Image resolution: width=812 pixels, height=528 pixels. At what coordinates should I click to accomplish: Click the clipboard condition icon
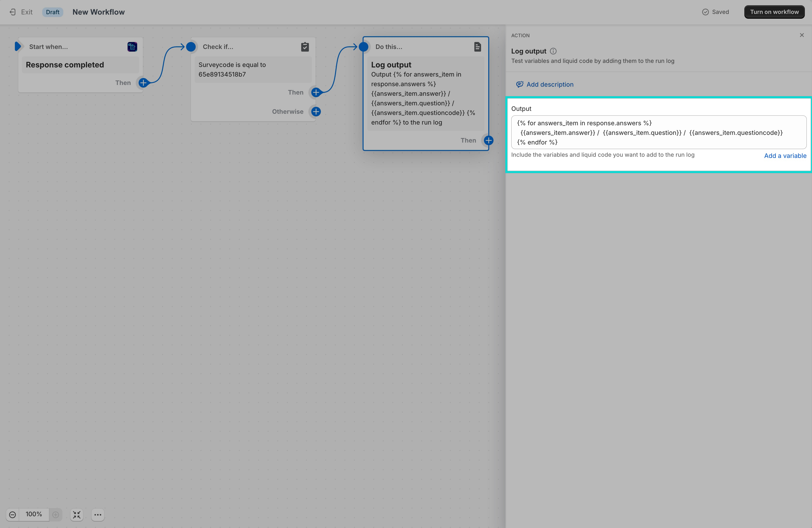(x=305, y=47)
